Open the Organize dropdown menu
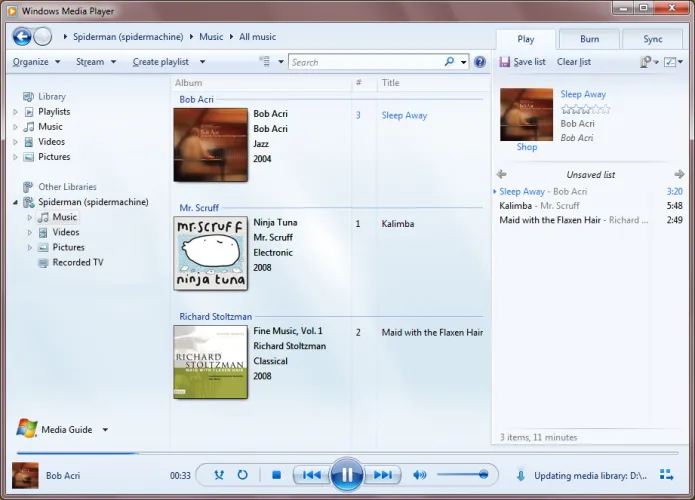 36,62
